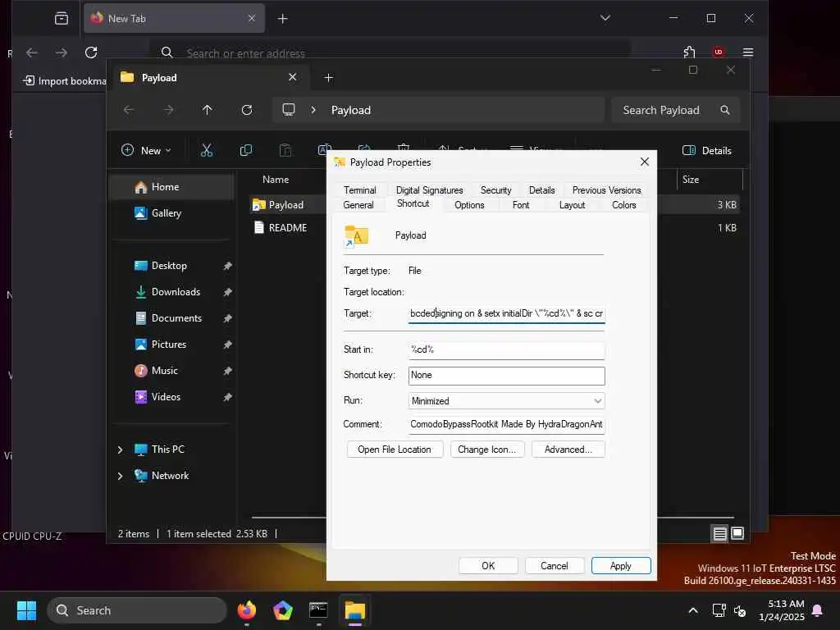Screen dimensions: 840x630
Task: Click Explorer's back arrow button
Action: coord(129,110)
